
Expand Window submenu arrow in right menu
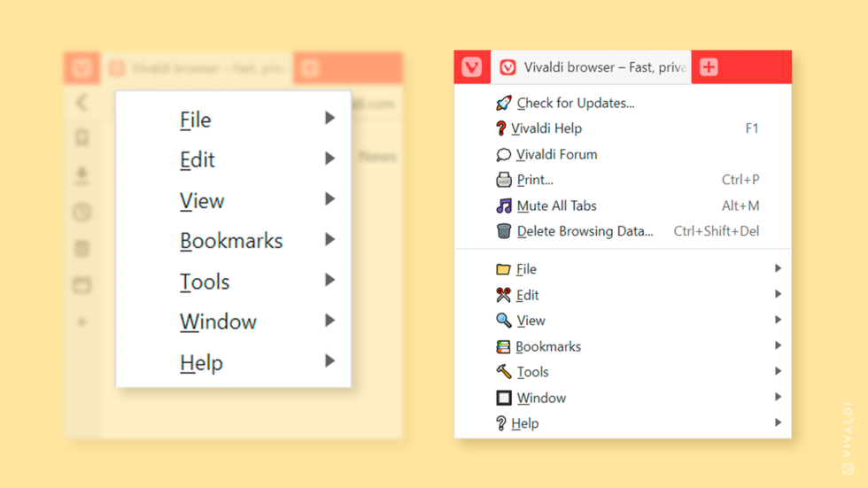click(778, 397)
